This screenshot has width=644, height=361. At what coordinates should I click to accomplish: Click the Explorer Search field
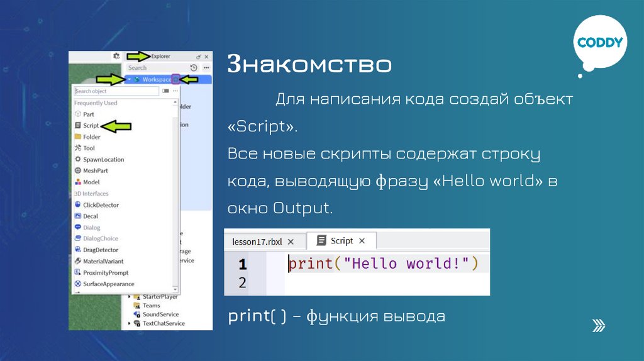coord(157,68)
